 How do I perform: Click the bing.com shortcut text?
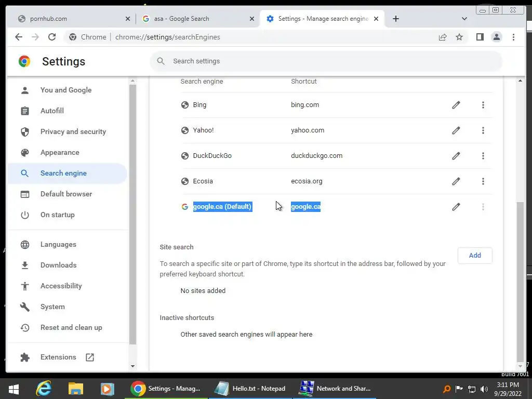304,105
